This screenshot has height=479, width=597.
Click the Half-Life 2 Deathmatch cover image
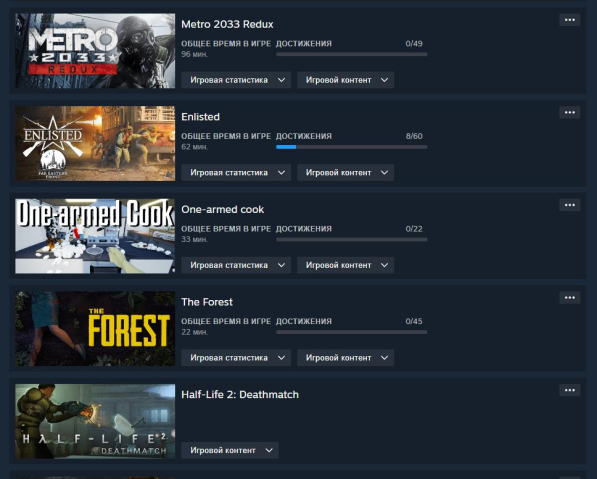coord(95,421)
